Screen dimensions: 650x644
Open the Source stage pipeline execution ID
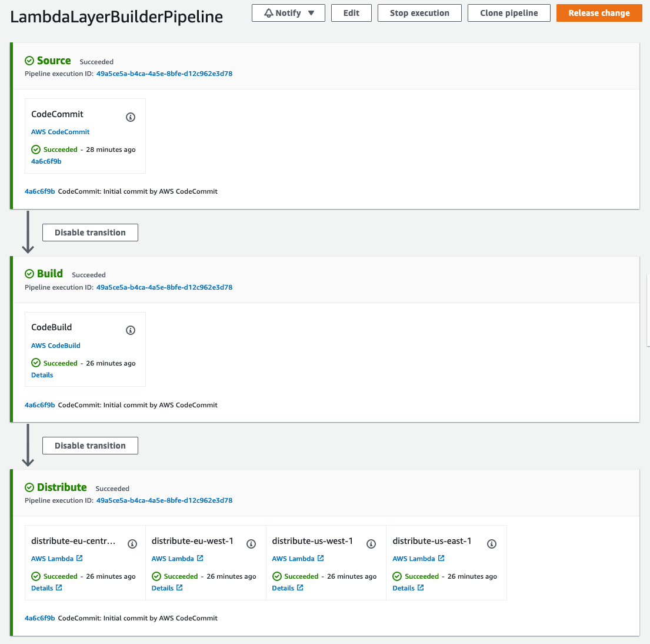[x=164, y=74]
